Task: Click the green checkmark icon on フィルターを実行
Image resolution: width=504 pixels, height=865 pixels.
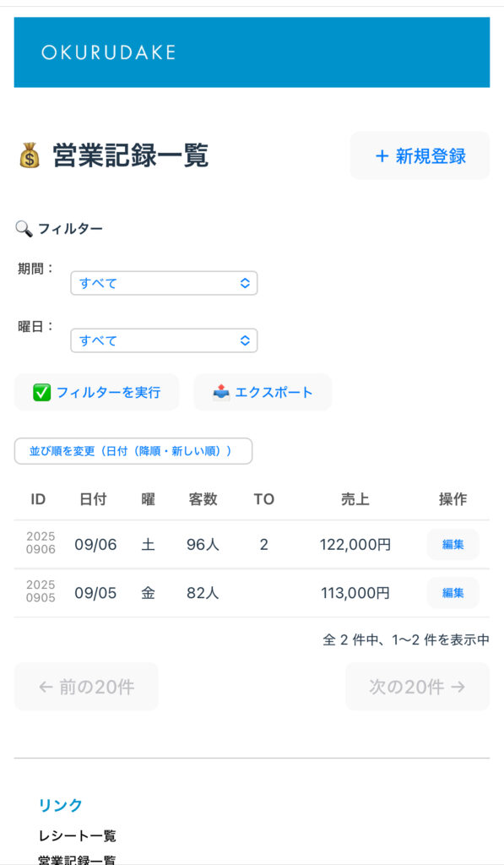Action: click(x=42, y=393)
